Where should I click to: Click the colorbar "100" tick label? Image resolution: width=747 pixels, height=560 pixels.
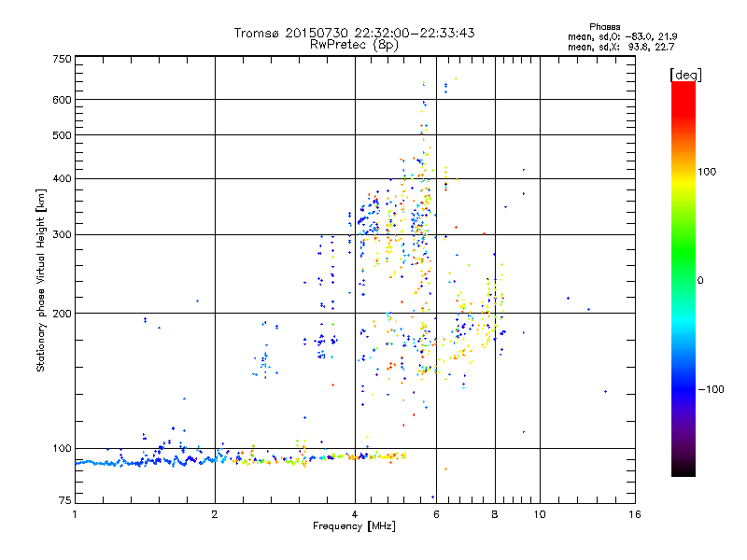coord(707,172)
